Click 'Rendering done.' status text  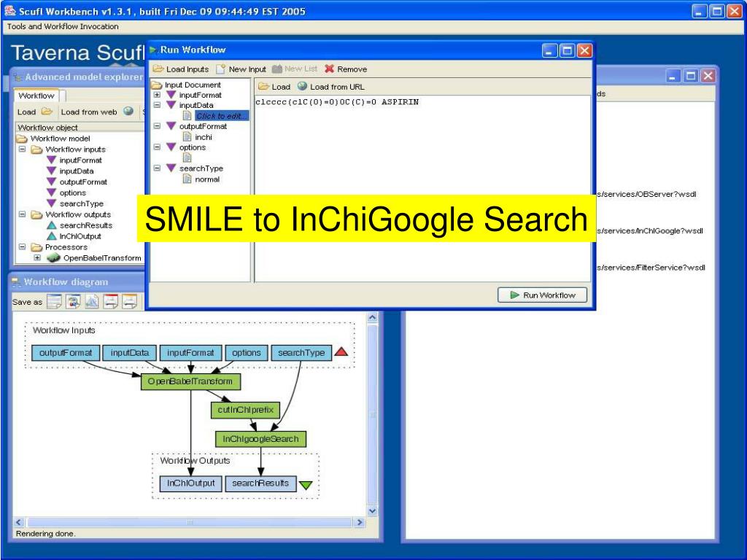(46, 534)
